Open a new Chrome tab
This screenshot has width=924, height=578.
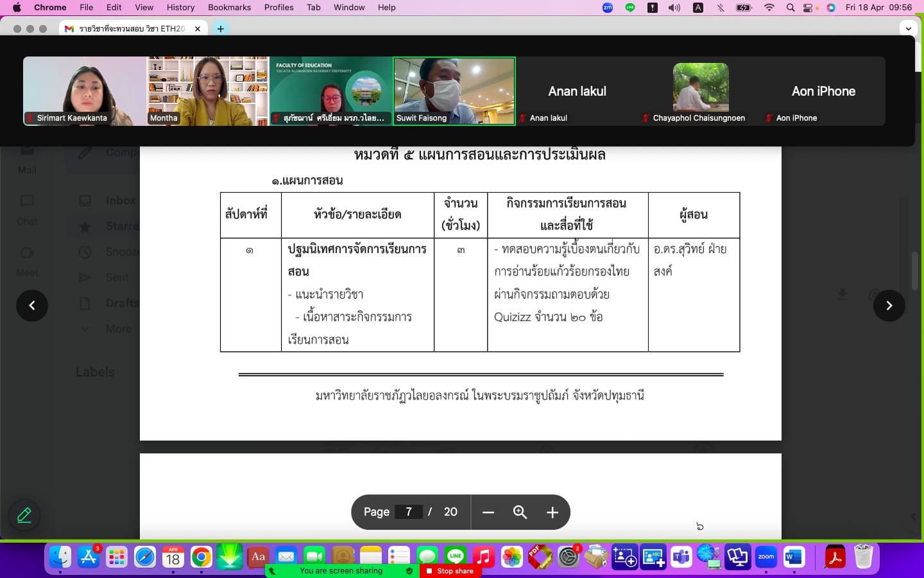[221, 29]
